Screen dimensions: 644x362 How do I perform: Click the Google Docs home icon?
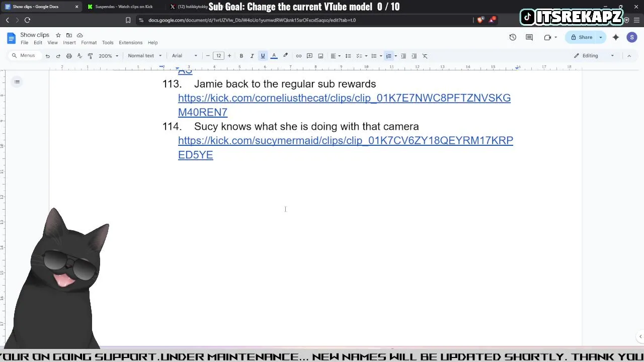(x=11, y=38)
